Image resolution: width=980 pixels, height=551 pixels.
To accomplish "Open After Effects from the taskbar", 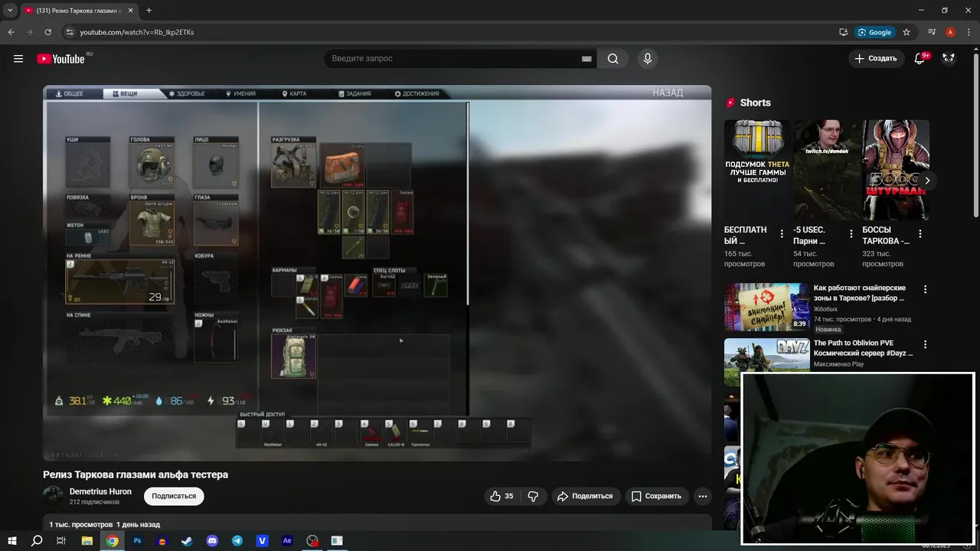I will (287, 540).
